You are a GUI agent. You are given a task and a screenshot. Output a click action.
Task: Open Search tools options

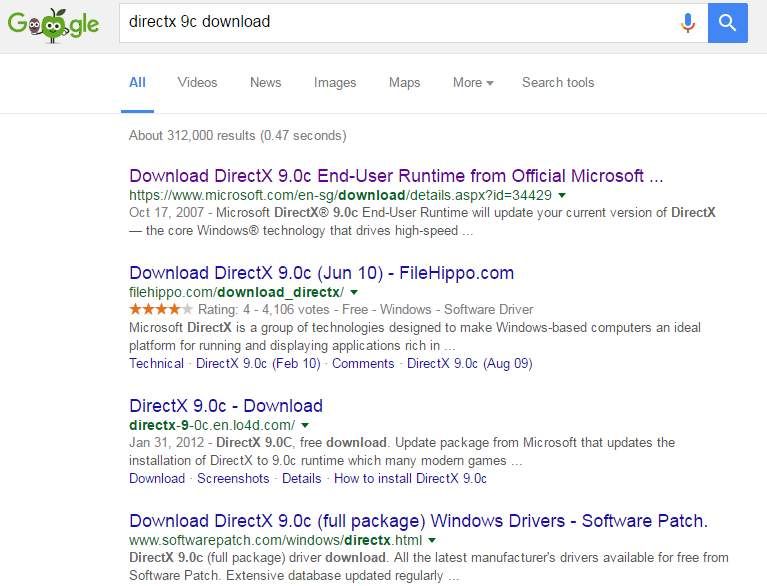tap(558, 82)
